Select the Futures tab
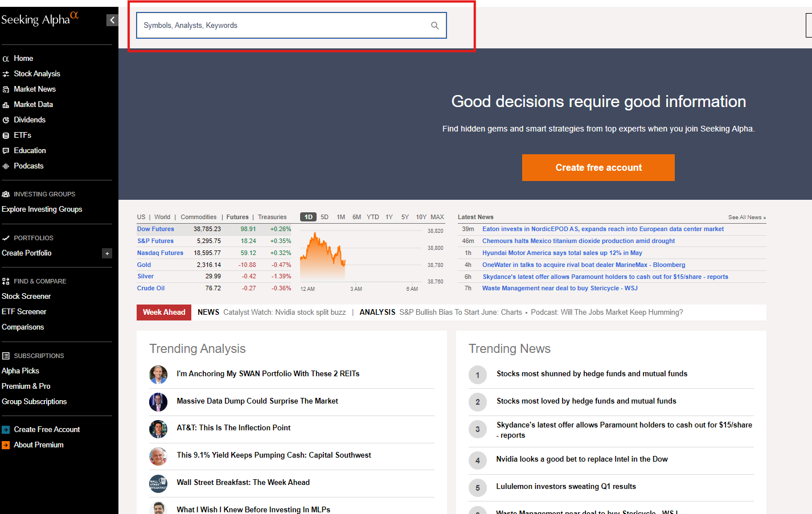The width and height of the screenshot is (812, 514). pos(237,217)
